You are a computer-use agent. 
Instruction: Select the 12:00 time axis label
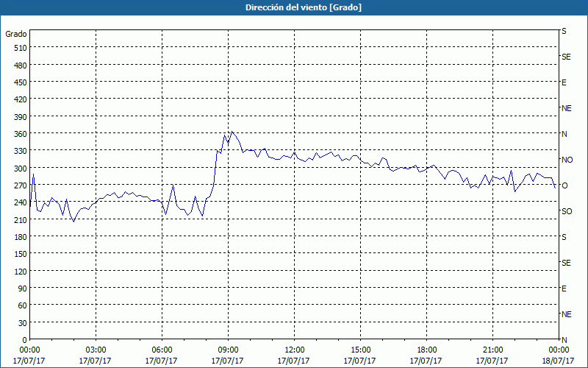pyautogui.click(x=295, y=350)
